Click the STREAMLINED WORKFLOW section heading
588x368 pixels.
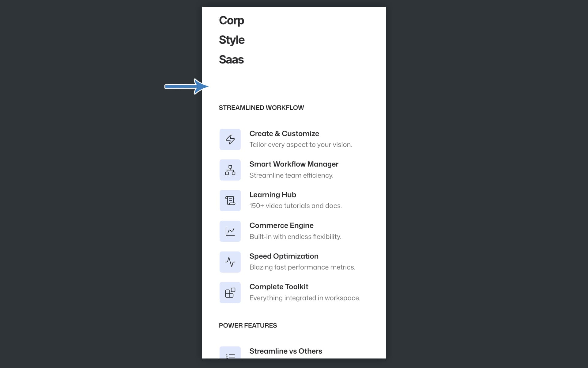click(261, 108)
